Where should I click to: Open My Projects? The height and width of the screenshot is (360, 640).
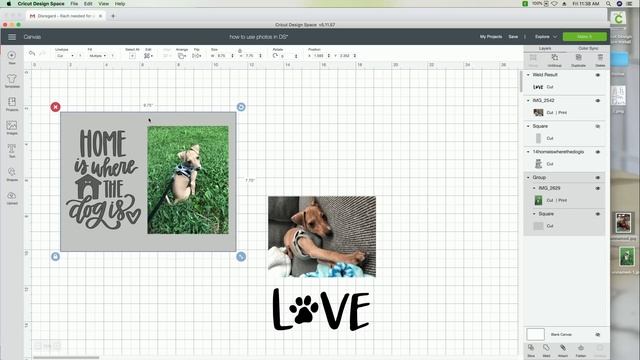point(491,37)
